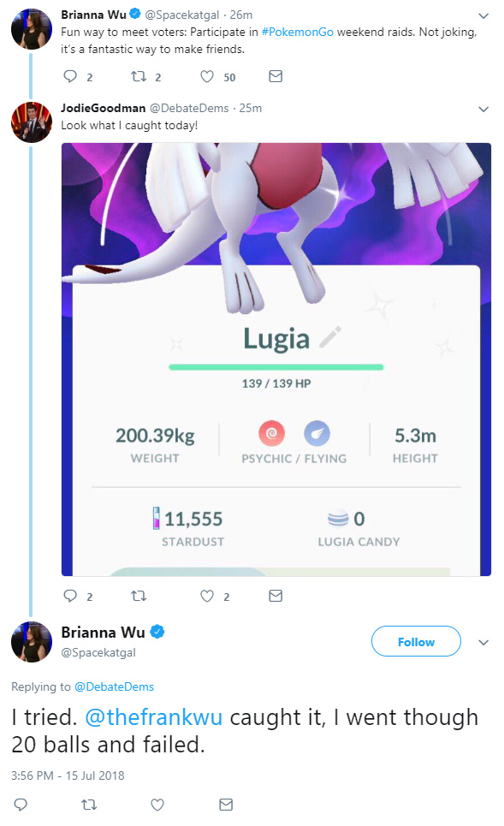Open @thefrankwu mention link

tap(153, 717)
